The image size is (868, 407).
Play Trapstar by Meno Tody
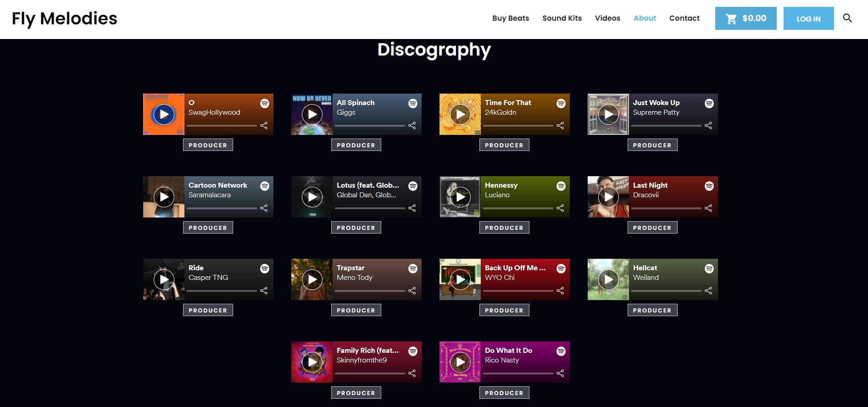point(312,279)
